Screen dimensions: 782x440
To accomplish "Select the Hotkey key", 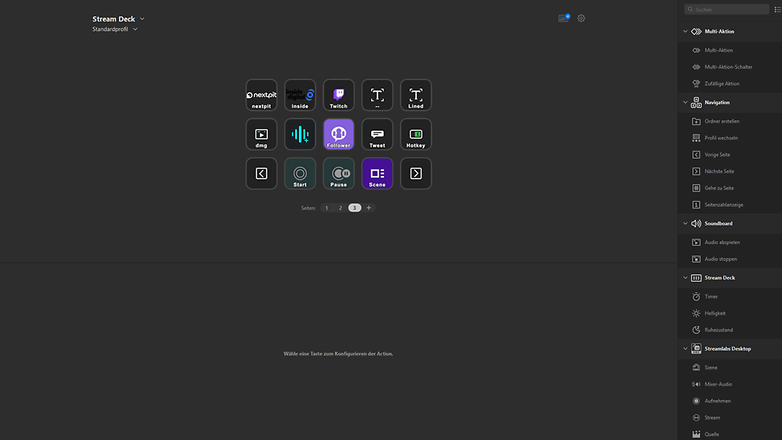I will 416,134.
